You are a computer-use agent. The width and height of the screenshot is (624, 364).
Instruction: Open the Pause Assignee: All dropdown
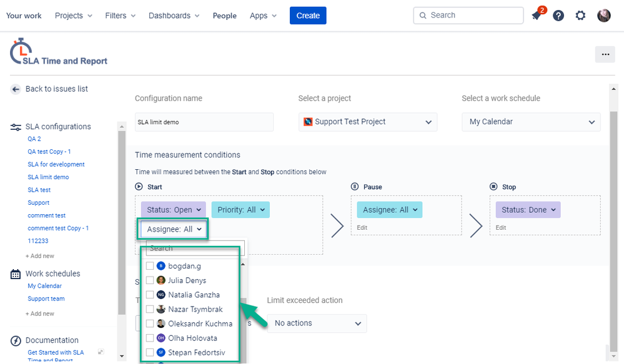(390, 210)
